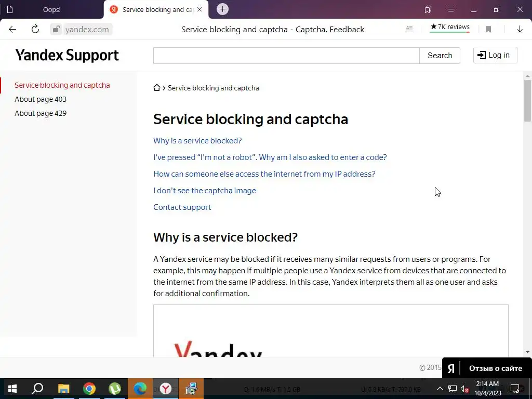Viewport: 532px width, 399px height.
Task: Click the Log in button
Action: (x=495, y=55)
